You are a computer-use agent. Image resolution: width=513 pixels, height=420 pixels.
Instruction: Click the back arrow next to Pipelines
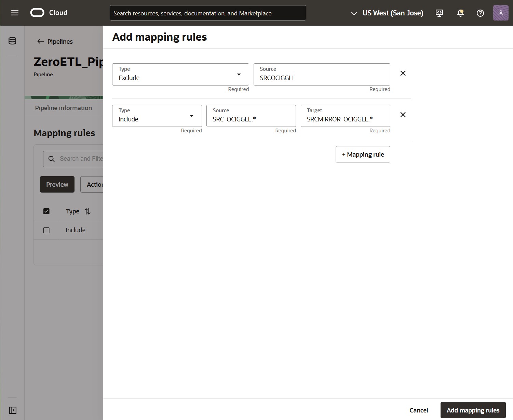coord(40,41)
